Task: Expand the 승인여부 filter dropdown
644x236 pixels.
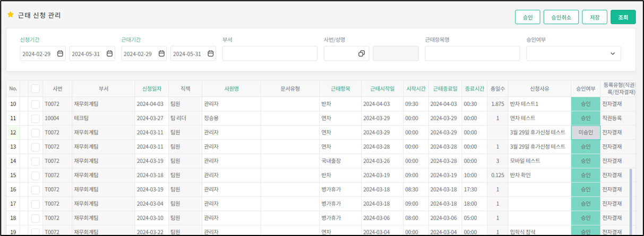Action: coord(613,54)
